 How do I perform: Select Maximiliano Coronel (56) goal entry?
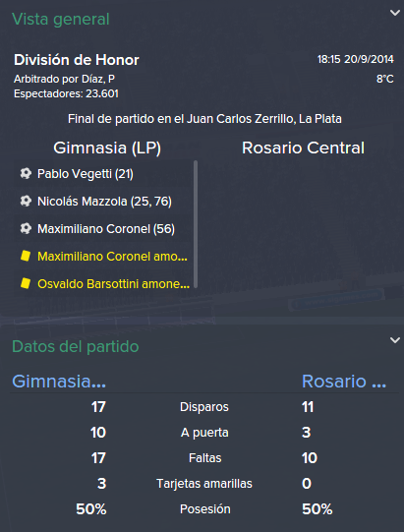pyautogui.click(x=106, y=229)
